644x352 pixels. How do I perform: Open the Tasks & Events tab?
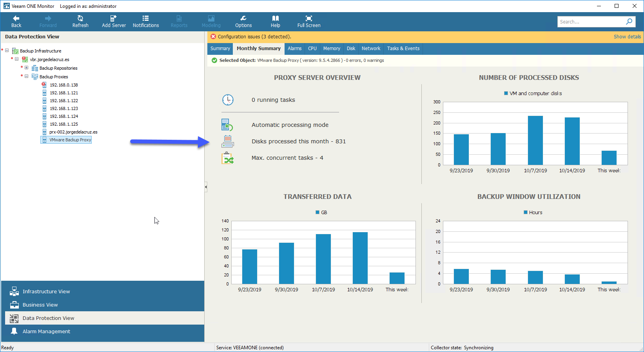tap(403, 49)
